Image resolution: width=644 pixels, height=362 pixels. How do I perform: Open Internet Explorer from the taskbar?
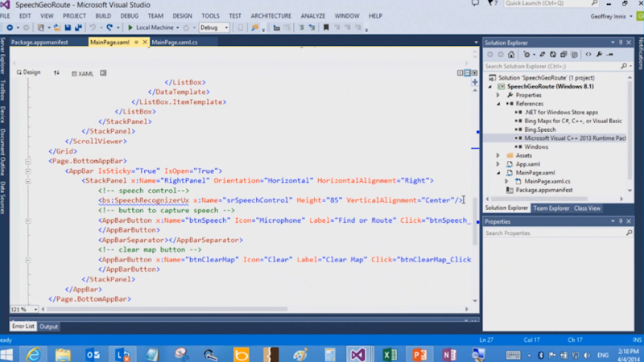(33, 354)
